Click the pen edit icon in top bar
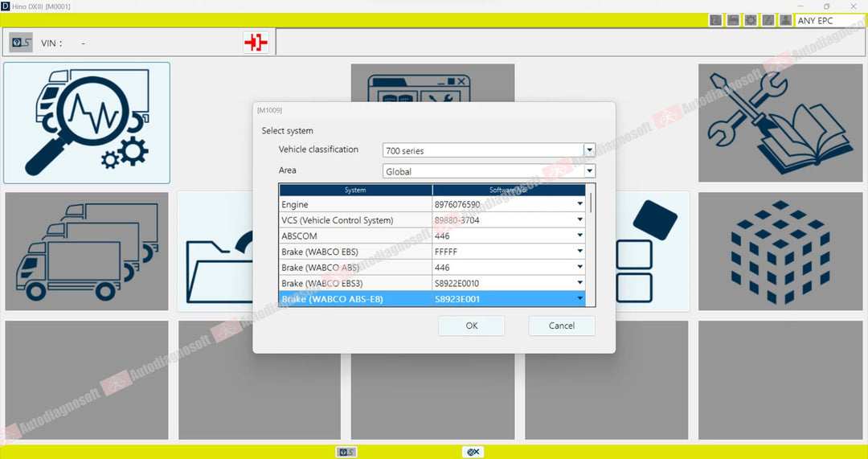This screenshot has height=459, width=868. 768,20
